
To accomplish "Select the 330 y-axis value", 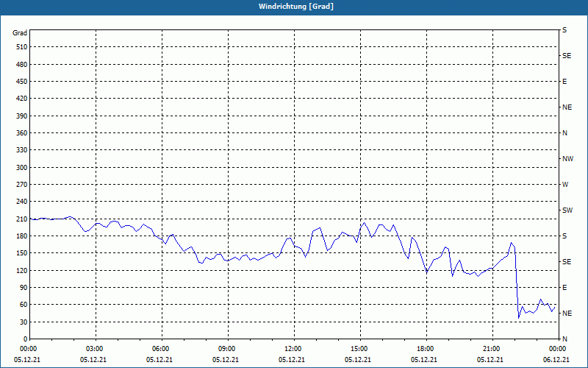I will (22, 150).
